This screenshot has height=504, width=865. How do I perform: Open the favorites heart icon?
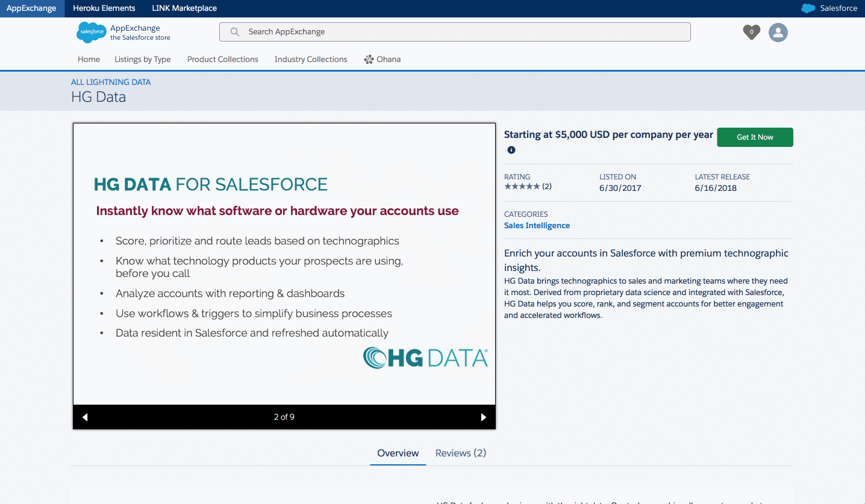(x=751, y=32)
